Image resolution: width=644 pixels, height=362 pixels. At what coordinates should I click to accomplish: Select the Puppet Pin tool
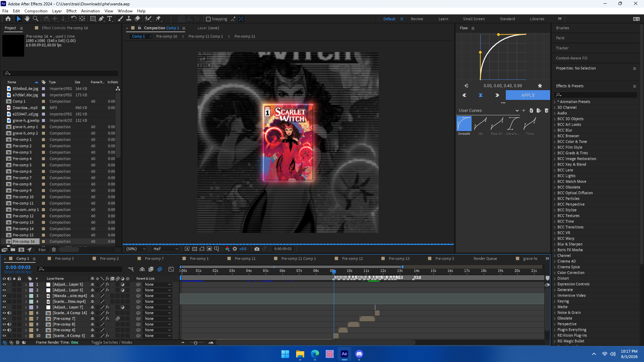coord(158,19)
